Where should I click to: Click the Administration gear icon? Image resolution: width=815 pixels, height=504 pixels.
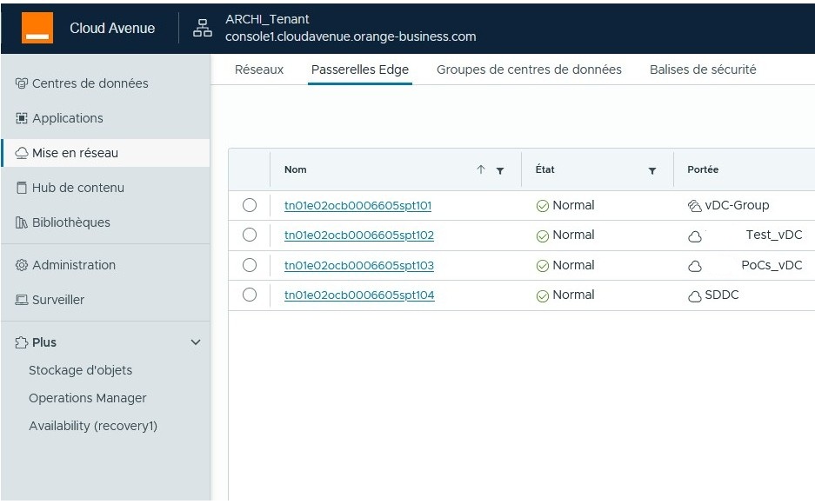pyautogui.click(x=22, y=265)
